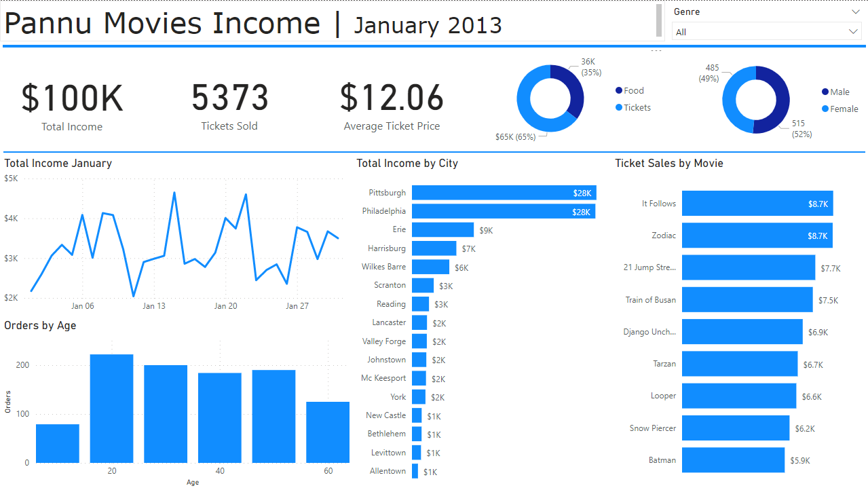Click the Jan 06 axis label
This screenshot has height=488, width=868.
click(x=83, y=306)
